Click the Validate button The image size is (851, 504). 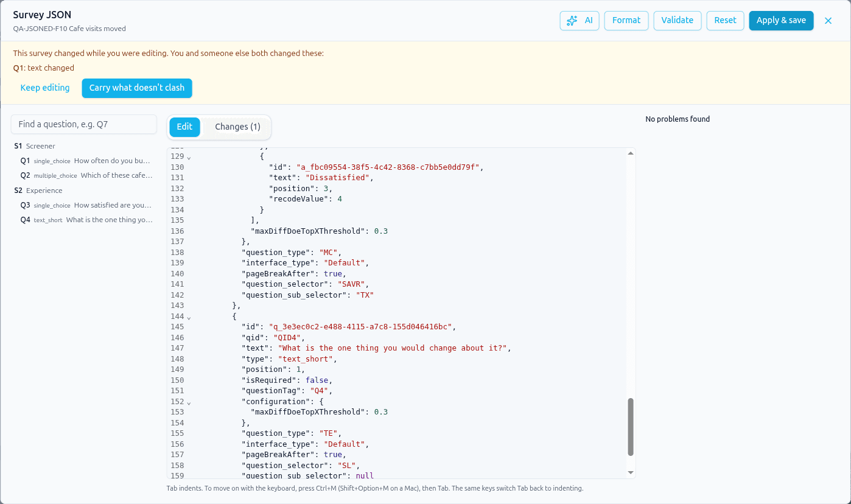[x=678, y=21]
